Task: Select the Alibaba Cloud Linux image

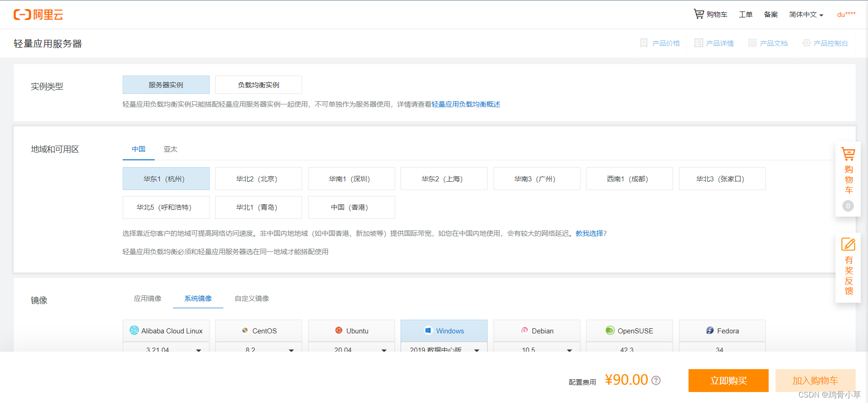Action: pyautogui.click(x=166, y=331)
